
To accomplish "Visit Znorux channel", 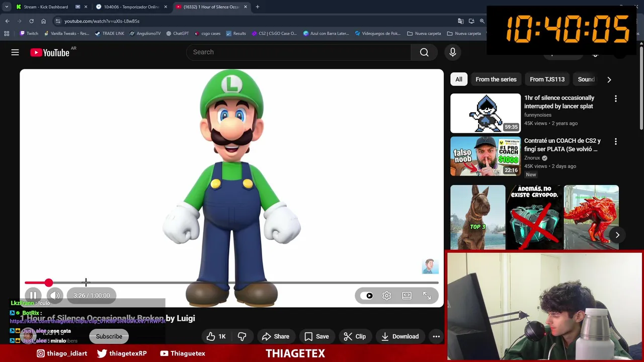I will tap(532, 158).
